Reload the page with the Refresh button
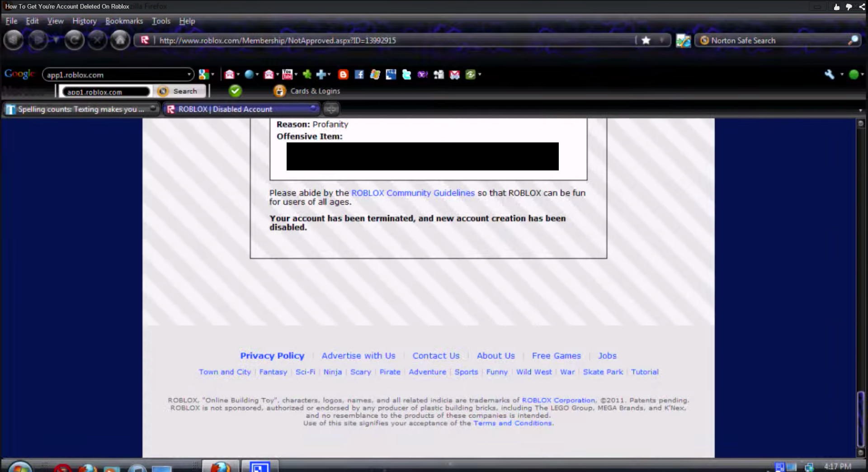Screen dimensions: 868x472 [x=74, y=40]
